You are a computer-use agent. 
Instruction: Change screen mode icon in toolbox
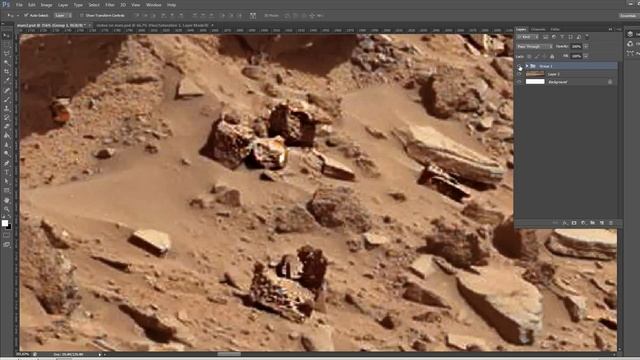tap(7, 244)
